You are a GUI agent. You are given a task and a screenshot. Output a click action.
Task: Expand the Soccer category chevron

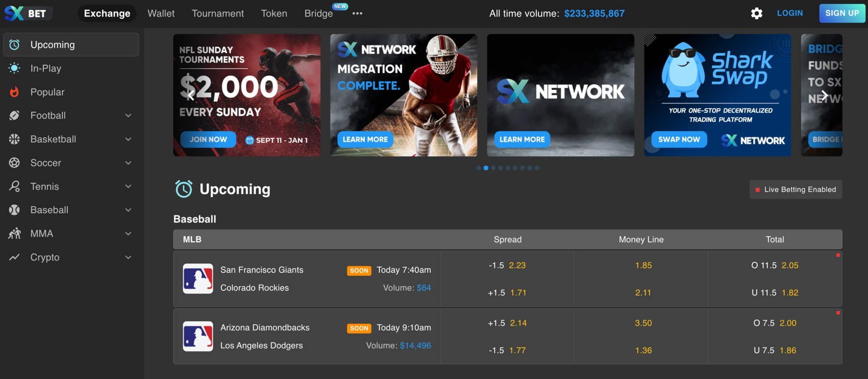[128, 163]
